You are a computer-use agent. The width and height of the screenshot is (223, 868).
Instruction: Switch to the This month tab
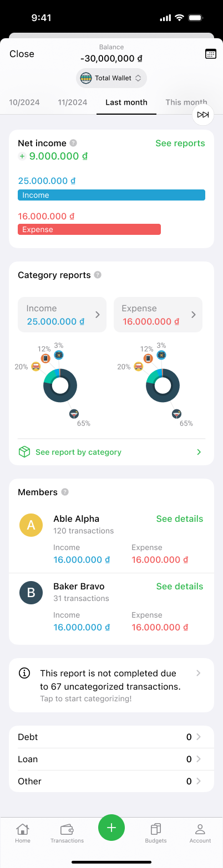[x=186, y=102]
